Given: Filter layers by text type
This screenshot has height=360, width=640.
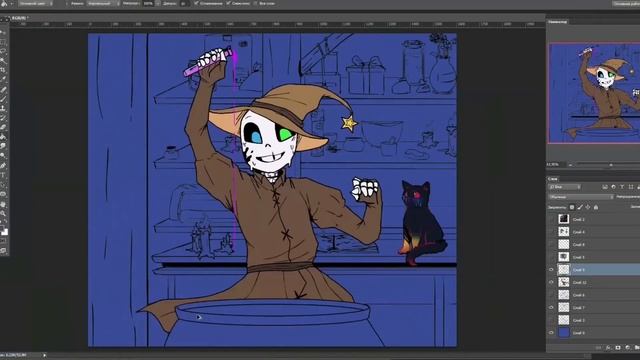Looking at the screenshot, I should [622, 187].
